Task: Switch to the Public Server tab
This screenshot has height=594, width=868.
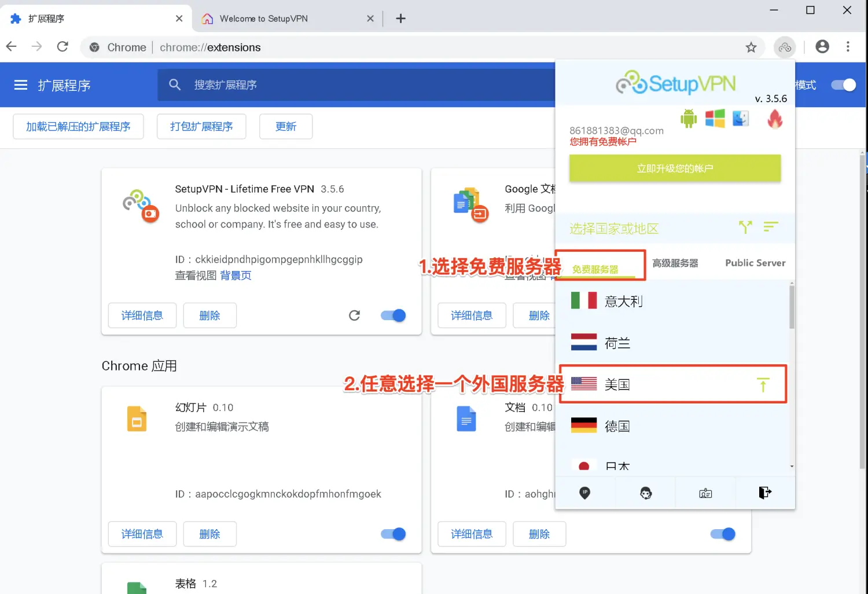Action: pos(755,263)
